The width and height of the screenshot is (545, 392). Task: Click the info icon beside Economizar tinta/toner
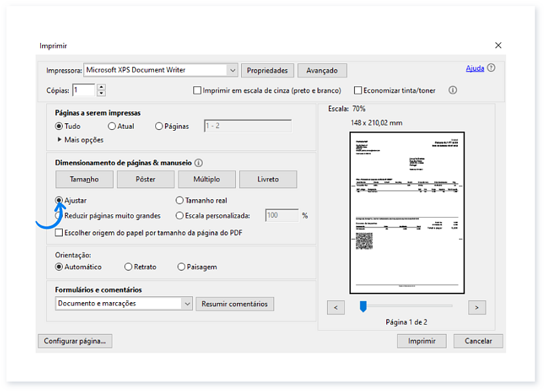click(452, 90)
